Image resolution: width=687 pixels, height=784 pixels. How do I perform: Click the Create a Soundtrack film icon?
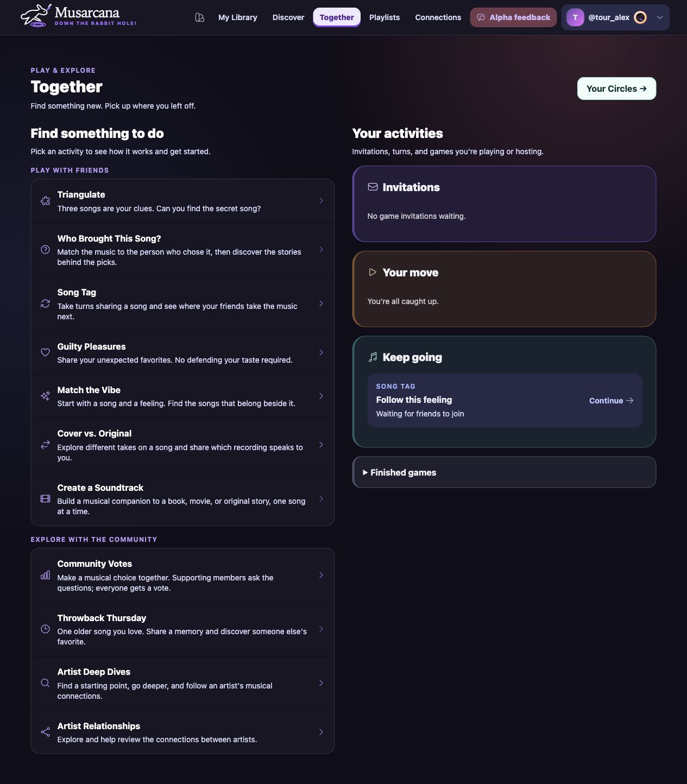[x=46, y=499]
